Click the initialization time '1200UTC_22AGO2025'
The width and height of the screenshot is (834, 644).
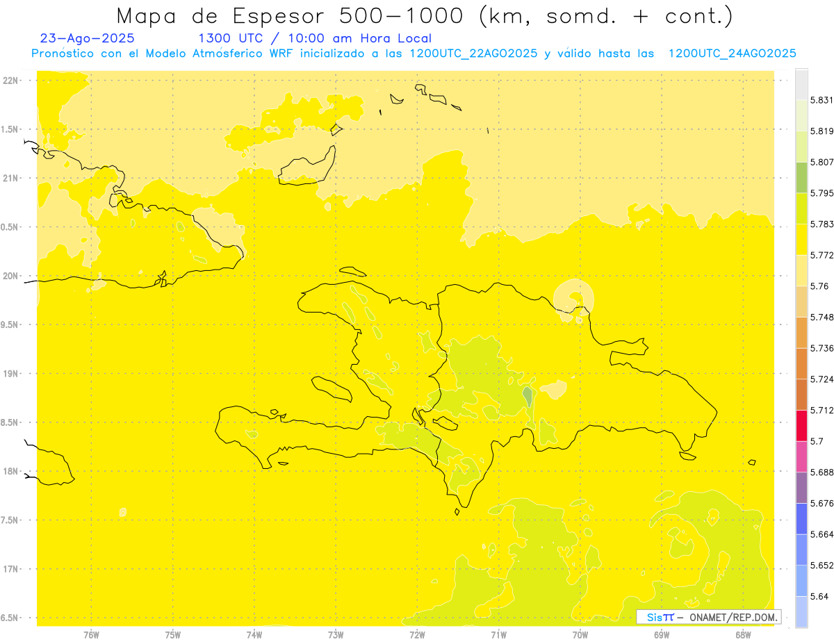click(473, 53)
